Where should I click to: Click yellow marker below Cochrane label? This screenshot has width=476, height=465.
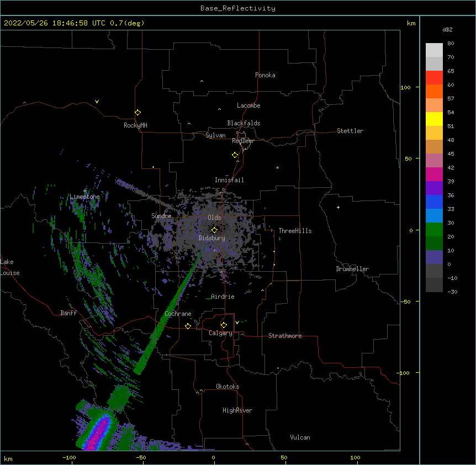[x=188, y=326]
